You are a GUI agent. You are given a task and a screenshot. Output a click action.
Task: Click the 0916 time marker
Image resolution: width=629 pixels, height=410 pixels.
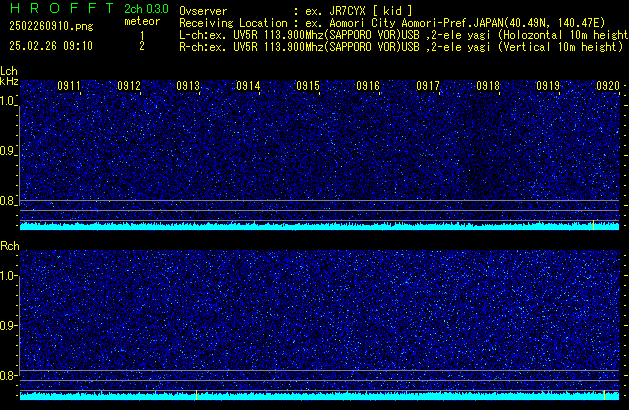(x=368, y=86)
